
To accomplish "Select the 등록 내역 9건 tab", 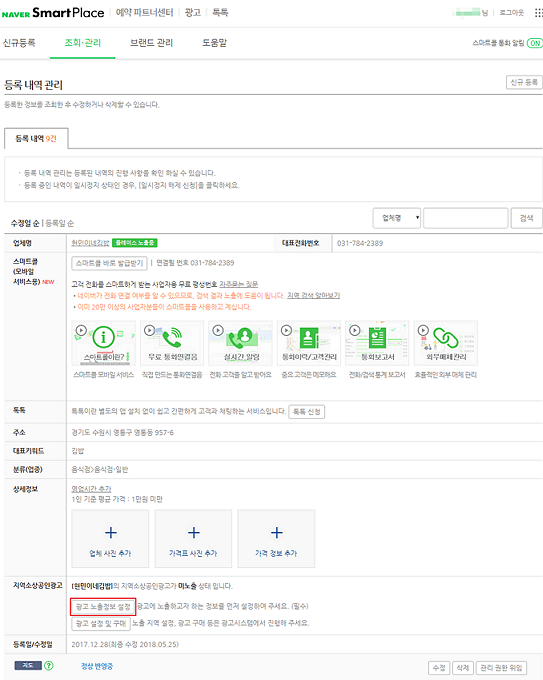I will (x=36, y=138).
